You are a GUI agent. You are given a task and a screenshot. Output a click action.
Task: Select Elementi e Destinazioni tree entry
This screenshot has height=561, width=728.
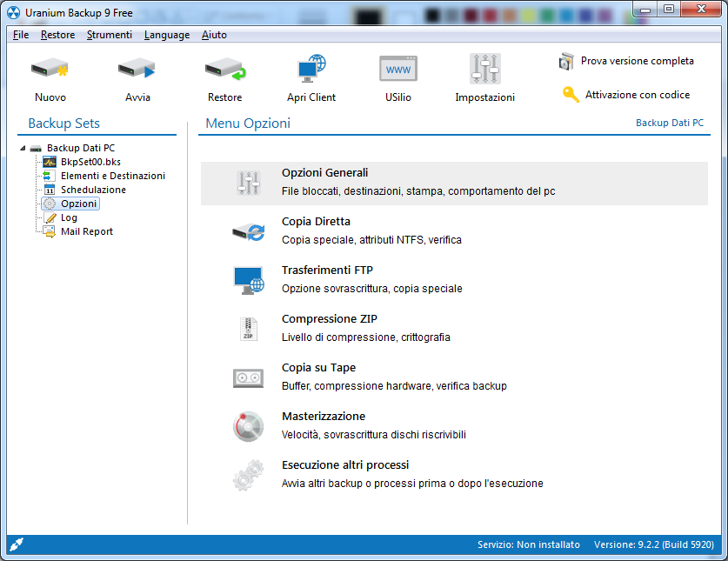click(x=113, y=176)
